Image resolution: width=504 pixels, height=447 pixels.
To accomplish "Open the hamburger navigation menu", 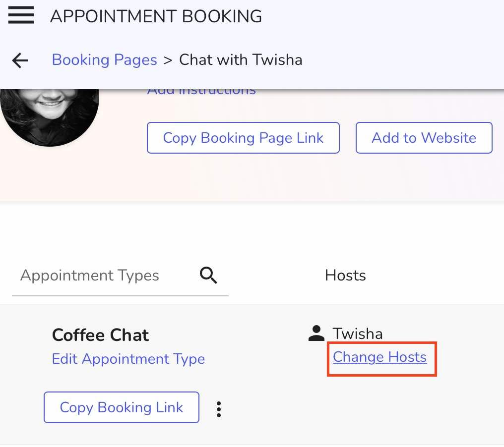I will [x=21, y=15].
